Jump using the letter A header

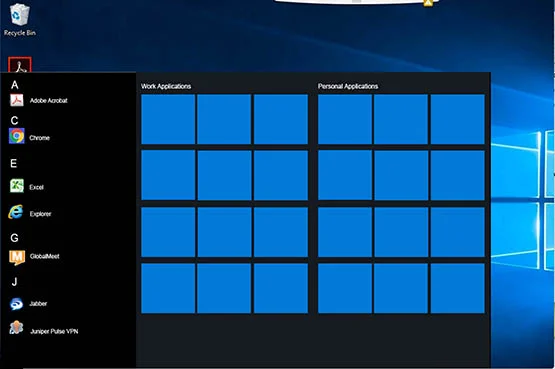15,85
